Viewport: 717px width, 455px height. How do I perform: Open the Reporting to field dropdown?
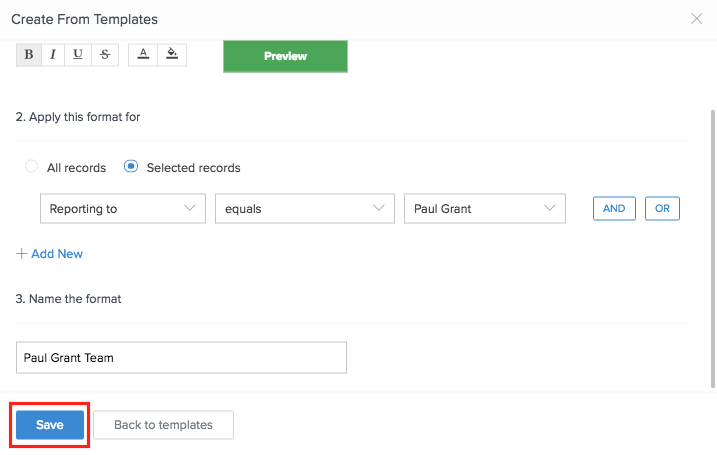[122, 208]
